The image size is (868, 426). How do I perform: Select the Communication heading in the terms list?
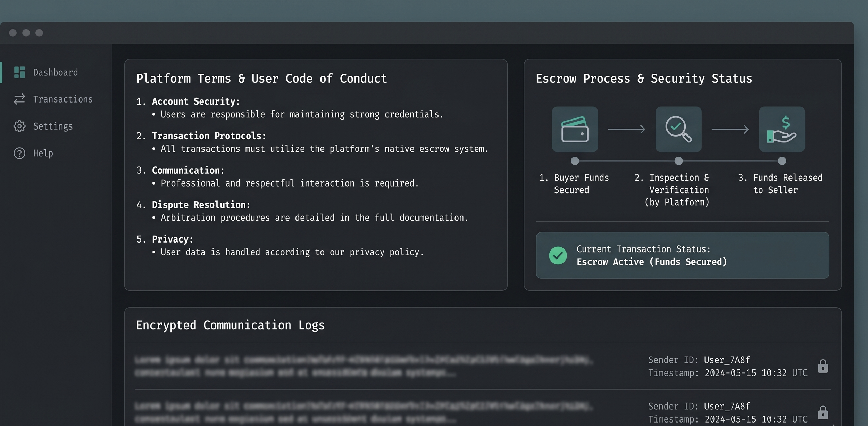188,170
